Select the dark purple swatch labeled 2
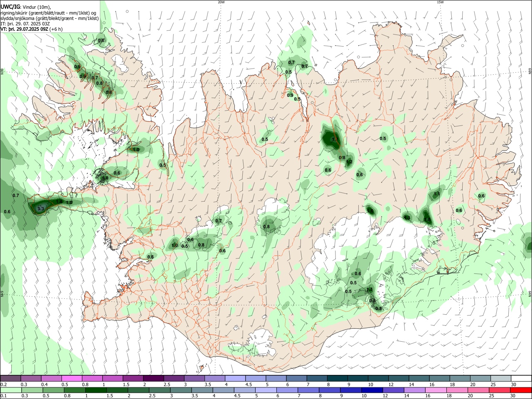Image resolution: width=532 pixels, height=399 pixels. point(154,378)
